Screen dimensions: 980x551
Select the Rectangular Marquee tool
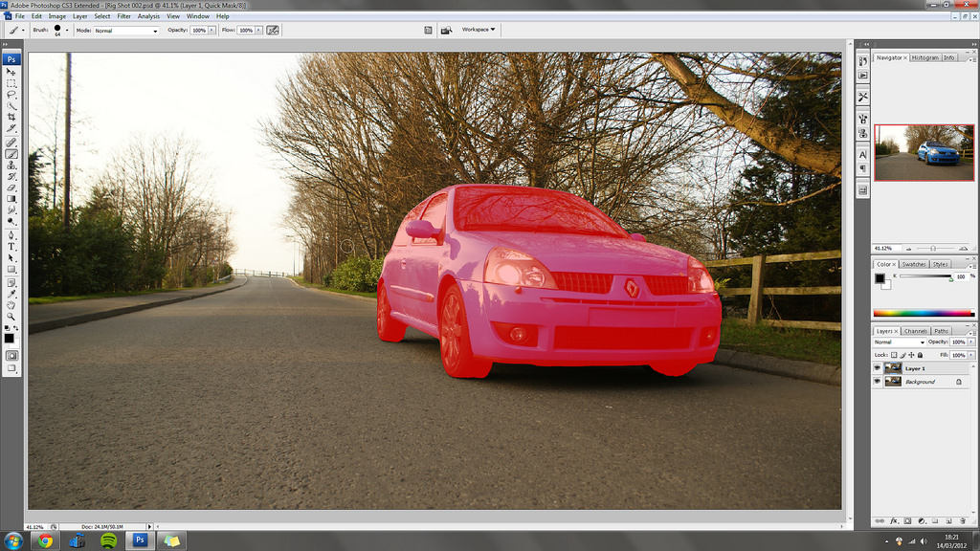(x=11, y=83)
